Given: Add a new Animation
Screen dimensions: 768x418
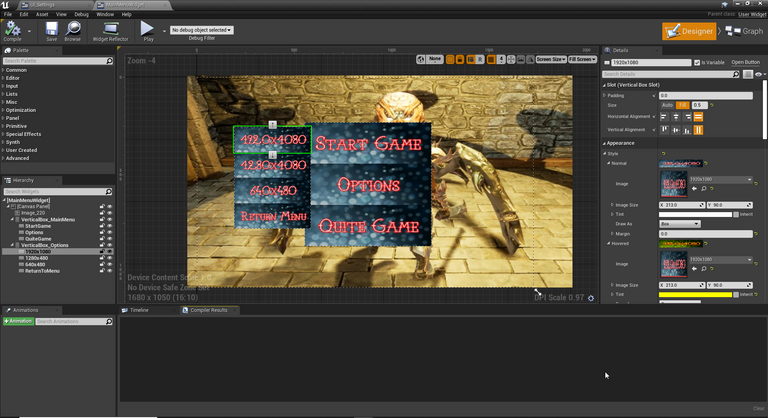Looking at the screenshot, I should click(18, 321).
